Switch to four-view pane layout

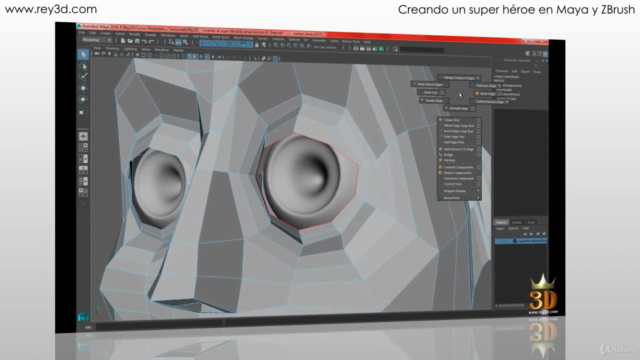coord(83,147)
